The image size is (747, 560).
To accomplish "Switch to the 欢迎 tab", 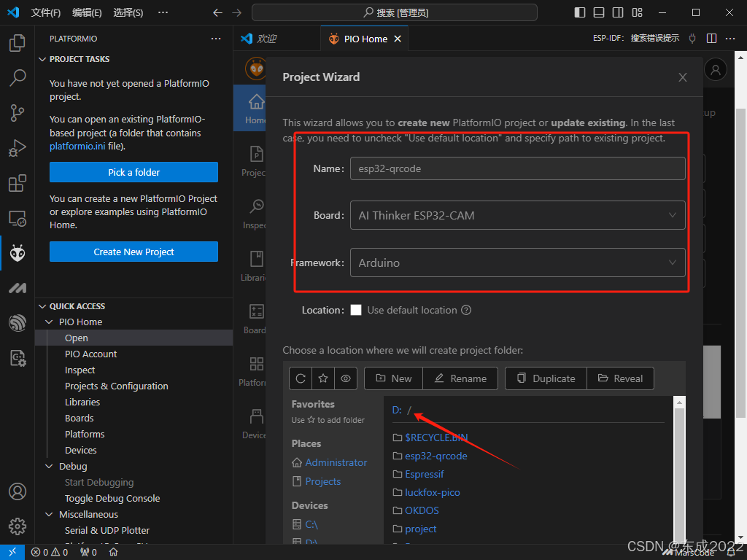I will click(x=266, y=39).
